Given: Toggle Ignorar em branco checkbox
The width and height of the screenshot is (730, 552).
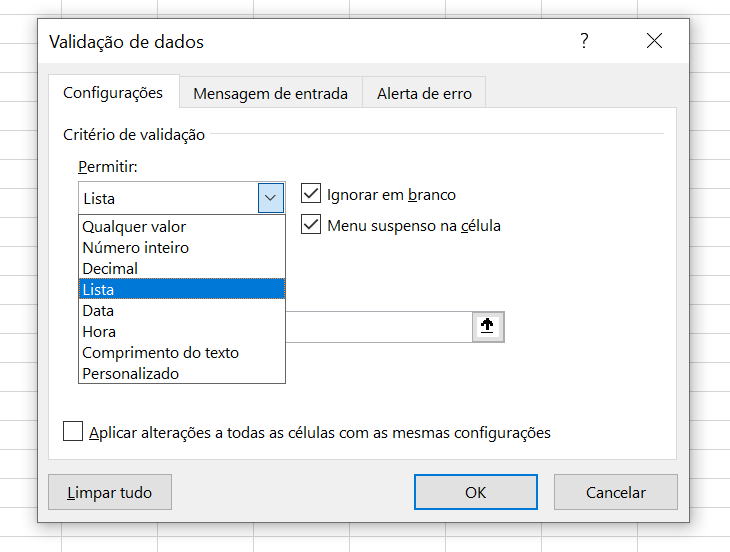Looking at the screenshot, I should point(311,194).
